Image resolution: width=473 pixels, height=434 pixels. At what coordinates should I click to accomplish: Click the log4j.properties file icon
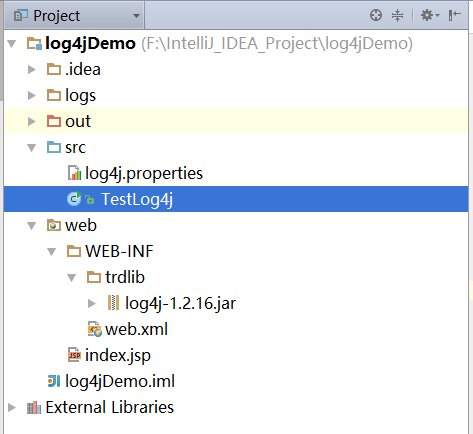[74, 173]
